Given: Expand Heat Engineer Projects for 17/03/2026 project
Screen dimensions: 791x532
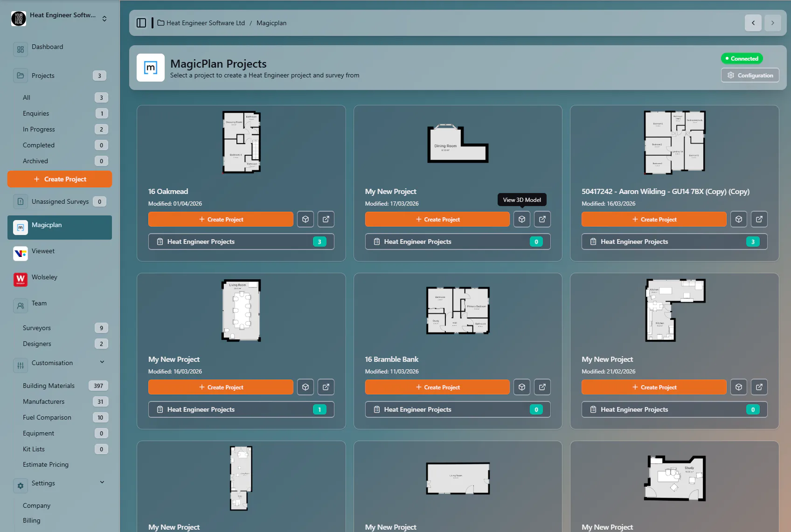Looking at the screenshot, I should point(458,242).
